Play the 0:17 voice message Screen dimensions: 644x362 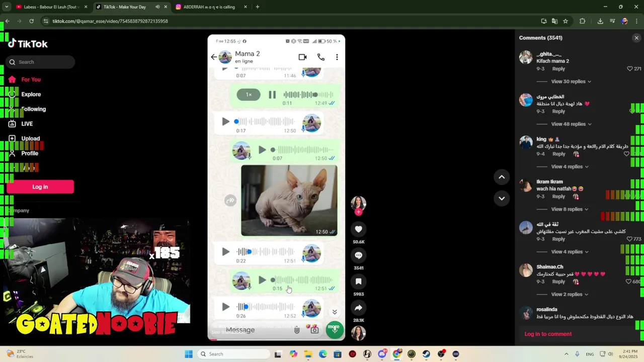coord(225,122)
